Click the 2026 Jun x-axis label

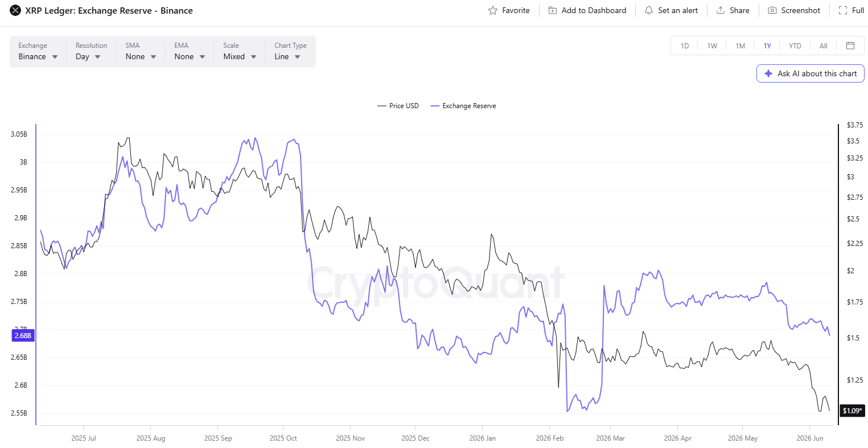point(810,438)
